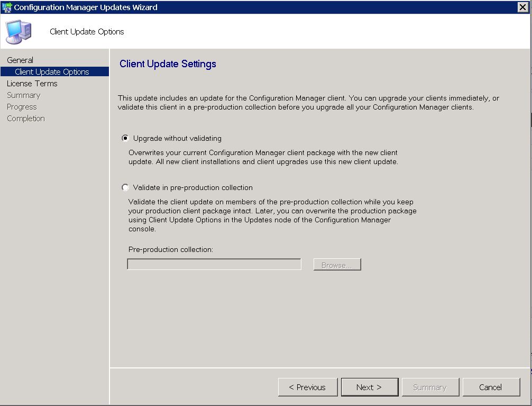Close the Configuration Manager Updates Wizard
Screen dimensions: 532x406
[x=523, y=7]
